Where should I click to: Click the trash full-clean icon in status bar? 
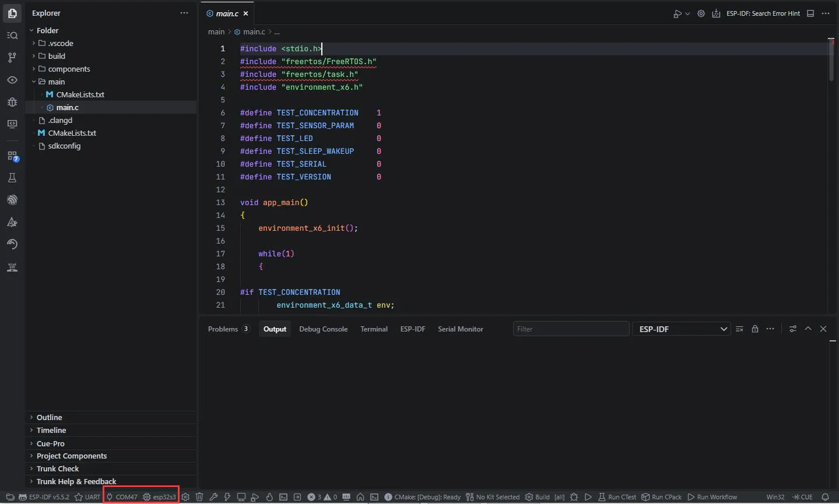[199, 497]
